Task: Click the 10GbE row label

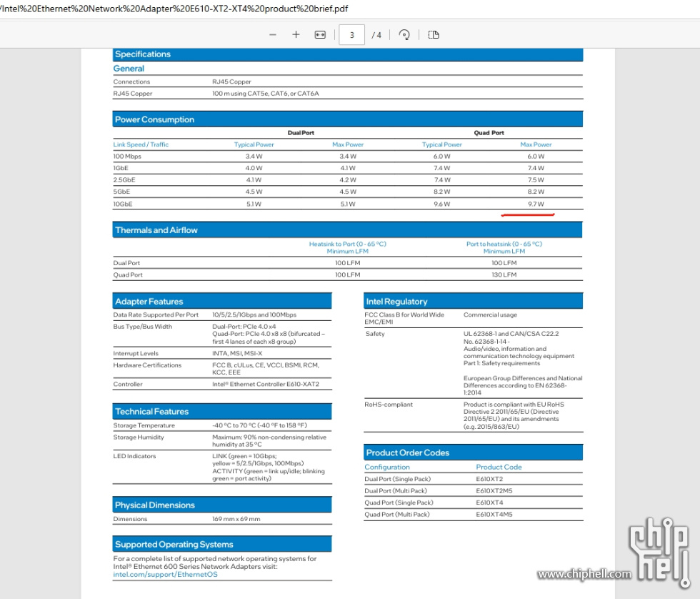Action: [123, 204]
